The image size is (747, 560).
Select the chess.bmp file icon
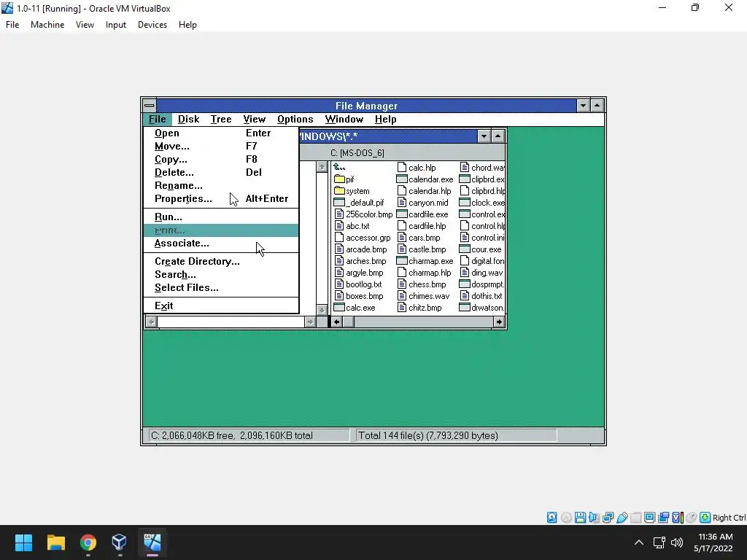pos(402,284)
